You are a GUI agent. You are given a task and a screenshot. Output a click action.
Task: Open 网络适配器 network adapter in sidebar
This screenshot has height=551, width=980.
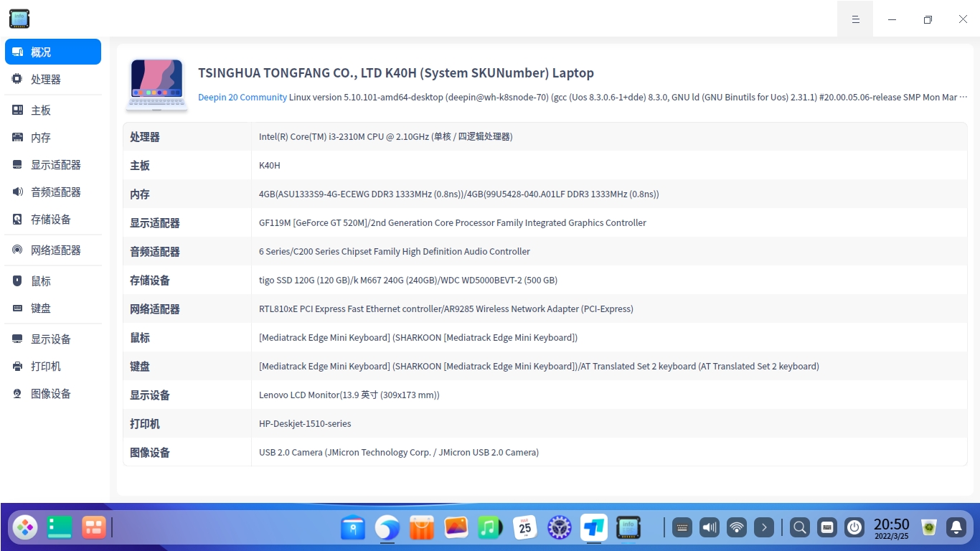(x=53, y=250)
